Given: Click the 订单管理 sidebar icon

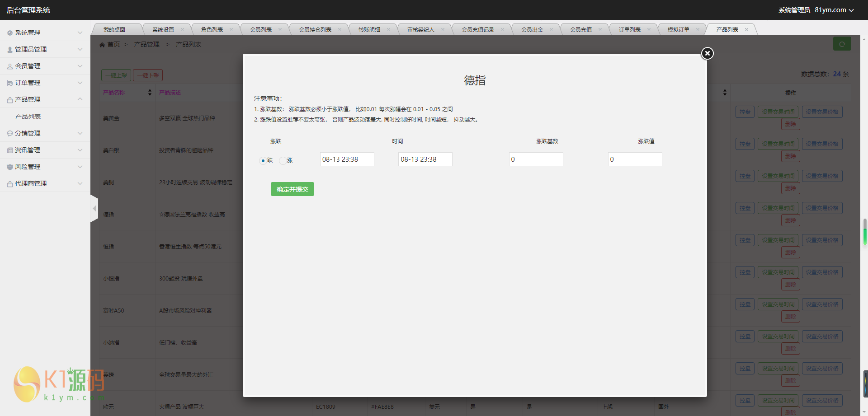Looking at the screenshot, I should [9, 83].
